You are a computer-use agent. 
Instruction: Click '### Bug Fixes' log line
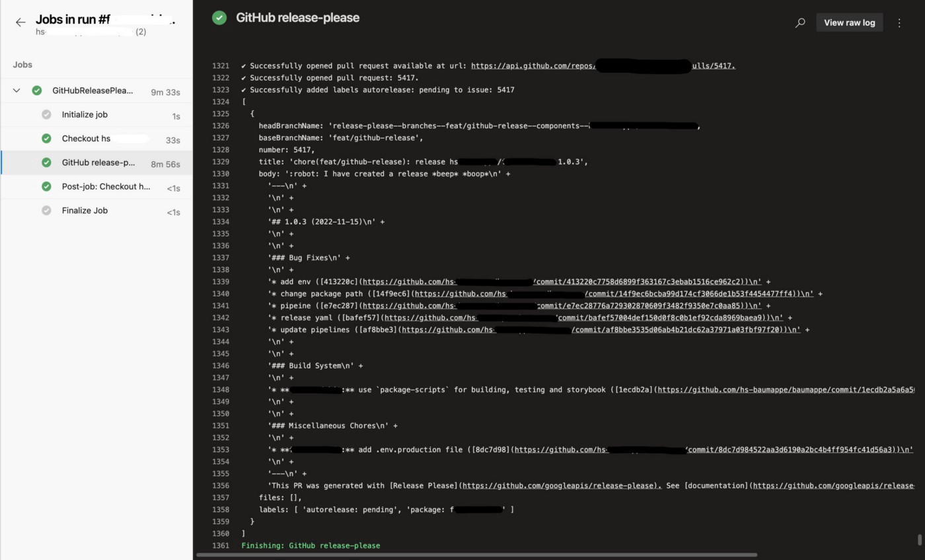(309, 258)
